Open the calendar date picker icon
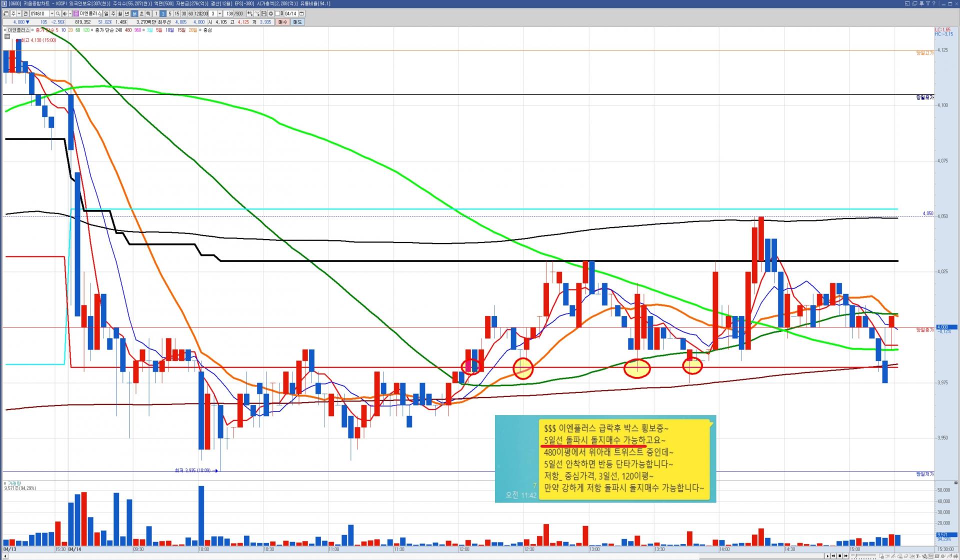Viewport: 960px width, 560px height. (301, 13)
